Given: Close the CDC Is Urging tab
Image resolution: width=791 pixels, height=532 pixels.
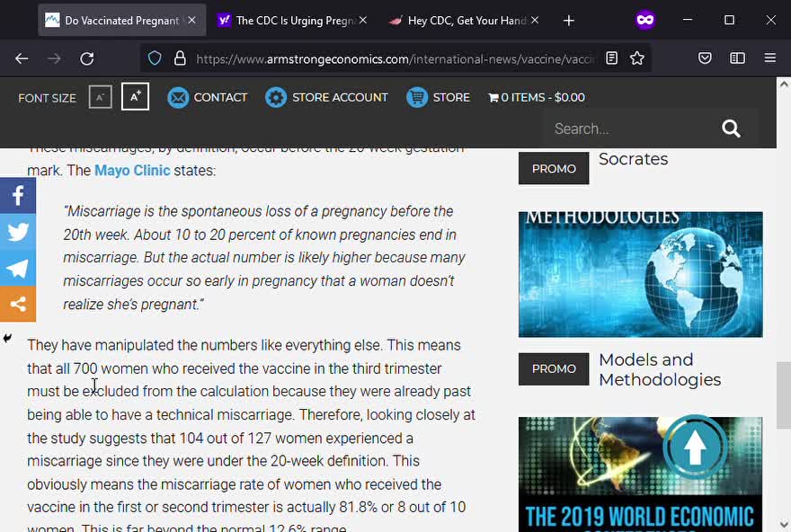Looking at the screenshot, I should tap(363, 20).
